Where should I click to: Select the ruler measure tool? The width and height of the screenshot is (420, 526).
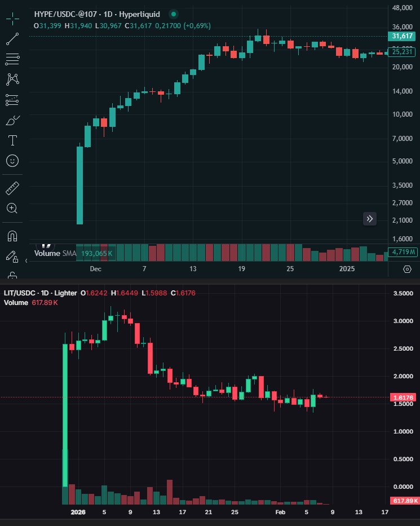12,188
